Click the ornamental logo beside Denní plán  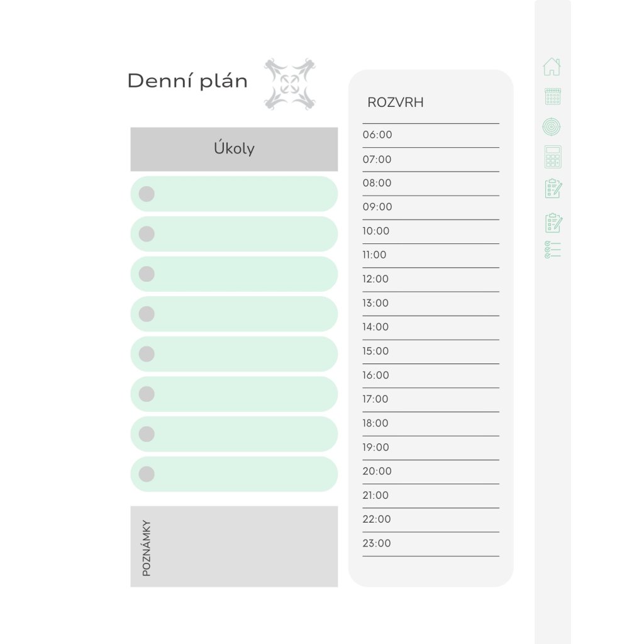(x=290, y=84)
